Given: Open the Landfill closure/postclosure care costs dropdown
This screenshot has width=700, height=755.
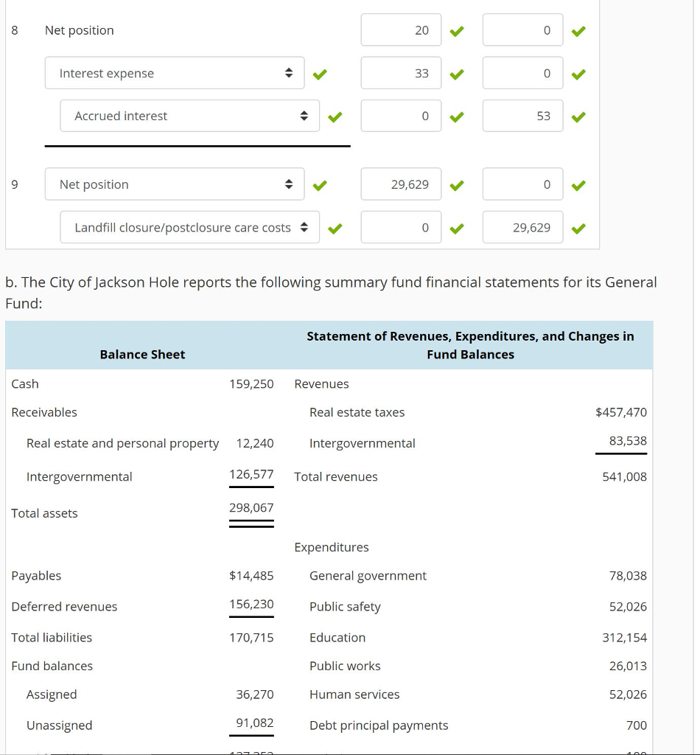Looking at the screenshot, I should [189, 228].
